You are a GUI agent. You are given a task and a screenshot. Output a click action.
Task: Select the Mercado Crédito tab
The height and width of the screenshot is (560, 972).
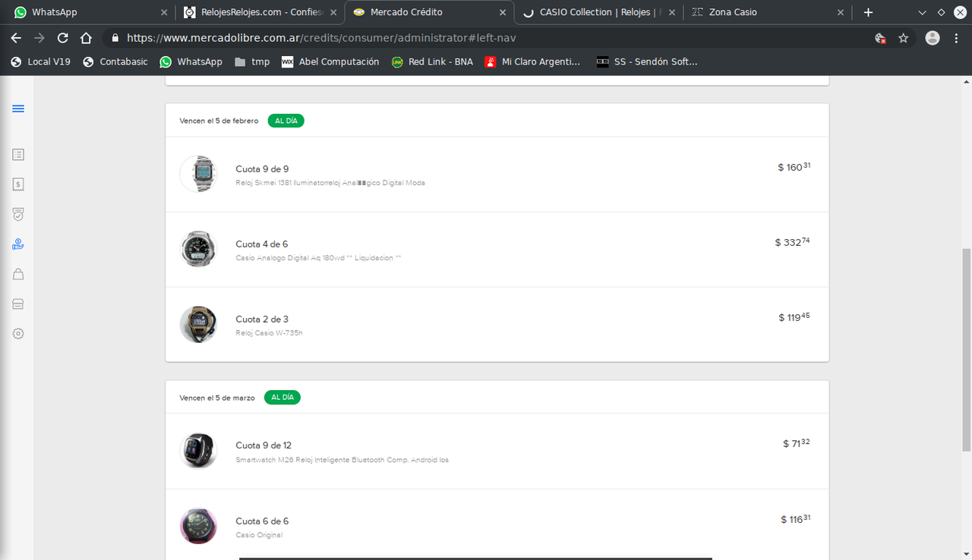click(429, 12)
